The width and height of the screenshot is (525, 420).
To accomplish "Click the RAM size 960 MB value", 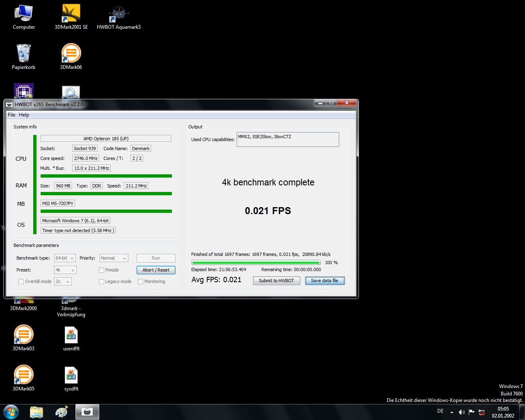I will [x=63, y=186].
